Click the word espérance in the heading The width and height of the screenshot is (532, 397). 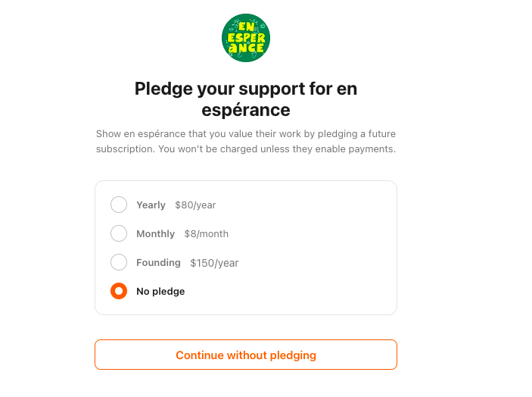tap(246, 110)
